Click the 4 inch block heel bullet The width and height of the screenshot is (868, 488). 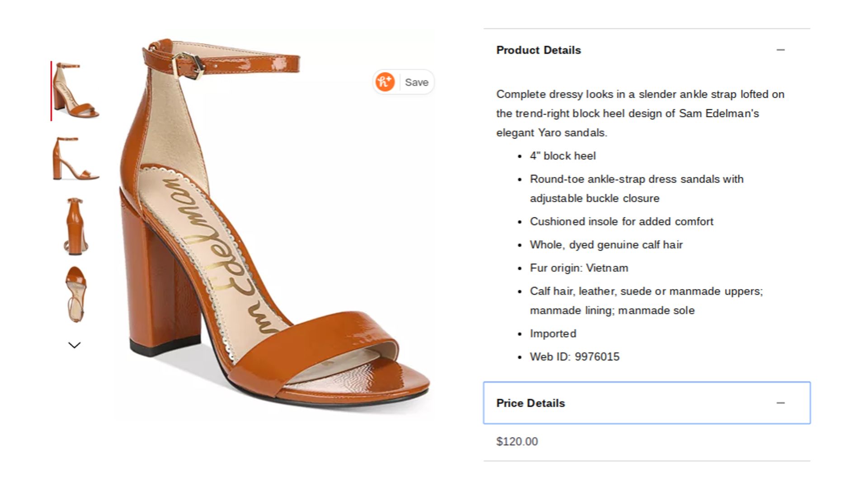[563, 155]
